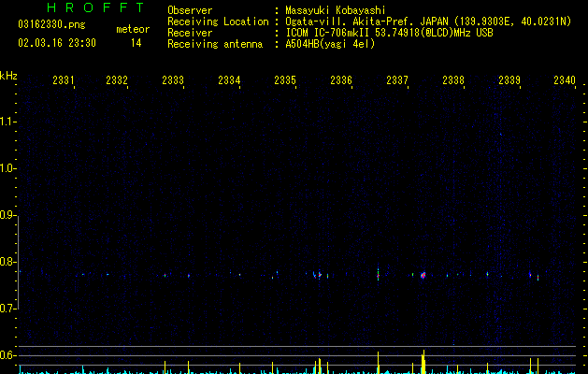Click the 2334 time axis marker
The width and height of the screenshot is (588, 374).
coord(229,80)
